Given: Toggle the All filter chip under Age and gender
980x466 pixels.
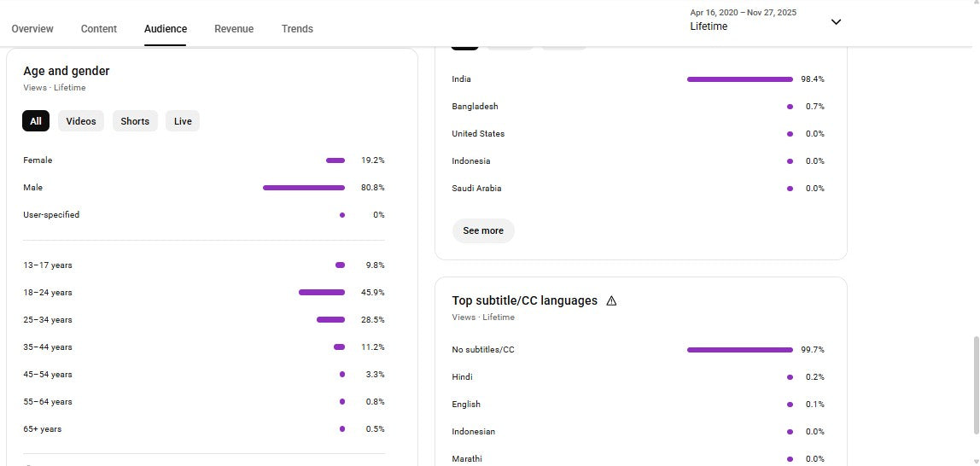Looking at the screenshot, I should pos(36,121).
